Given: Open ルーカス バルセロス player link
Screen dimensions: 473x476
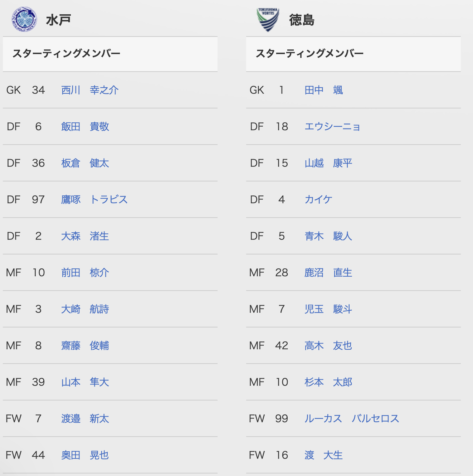Looking at the screenshot, I should click(x=352, y=419).
